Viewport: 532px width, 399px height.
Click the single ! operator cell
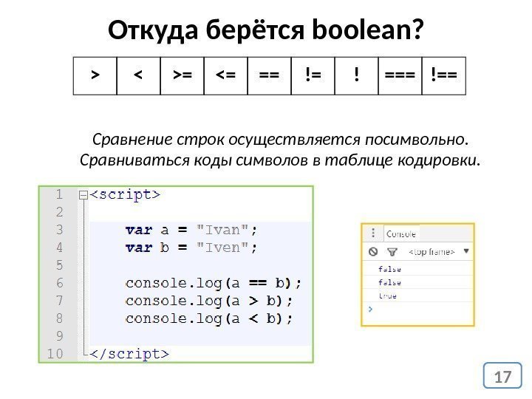(x=356, y=75)
